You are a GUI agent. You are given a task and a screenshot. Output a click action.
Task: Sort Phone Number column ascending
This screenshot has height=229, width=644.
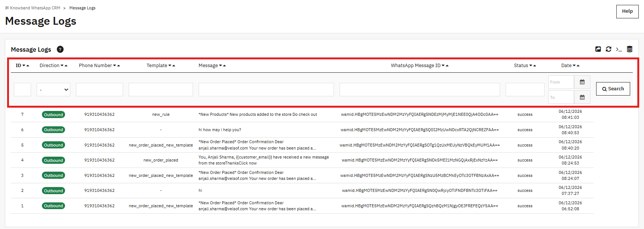pos(119,66)
